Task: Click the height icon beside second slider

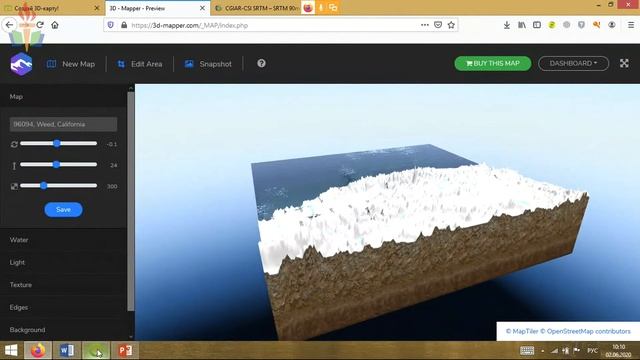Action: click(x=14, y=165)
